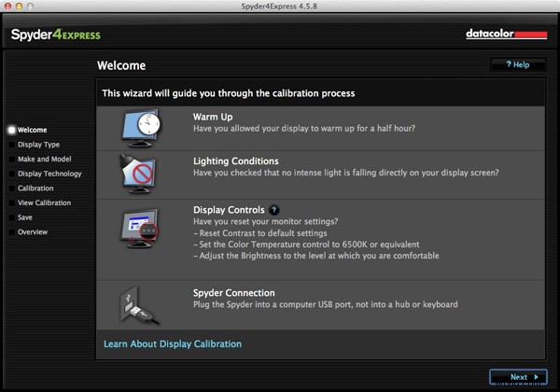Image resolution: width=560 pixels, height=392 pixels.
Task: Click the wizard guide banner text
Action: [229, 93]
